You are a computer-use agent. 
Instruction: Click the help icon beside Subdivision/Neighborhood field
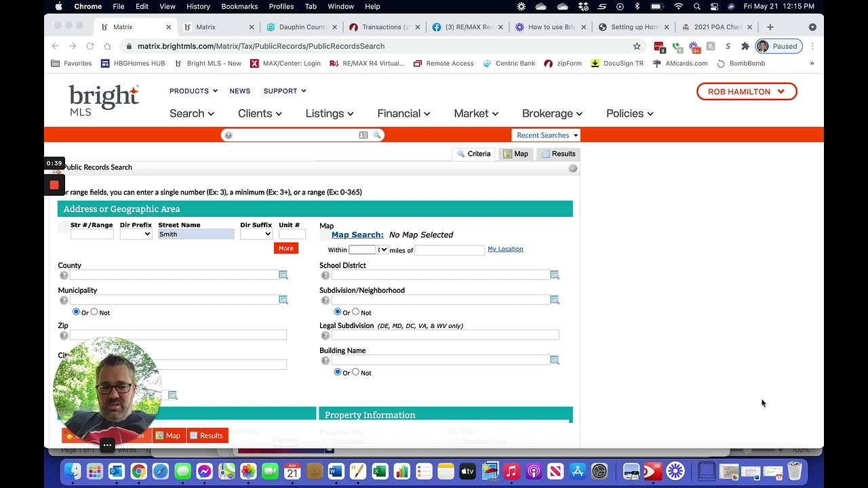point(325,300)
